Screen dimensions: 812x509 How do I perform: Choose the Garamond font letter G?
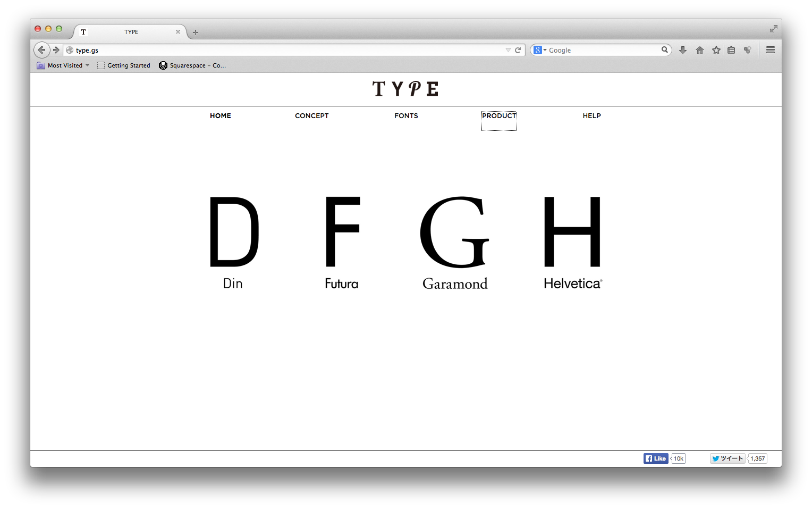click(x=454, y=232)
